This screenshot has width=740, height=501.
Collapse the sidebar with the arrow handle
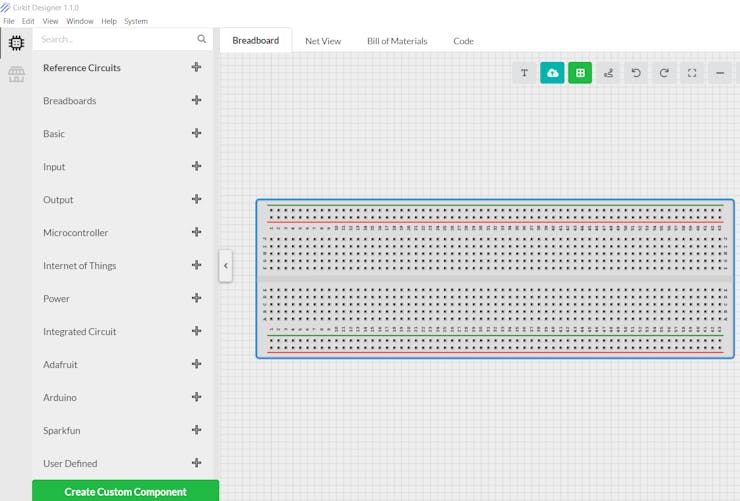(x=226, y=266)
